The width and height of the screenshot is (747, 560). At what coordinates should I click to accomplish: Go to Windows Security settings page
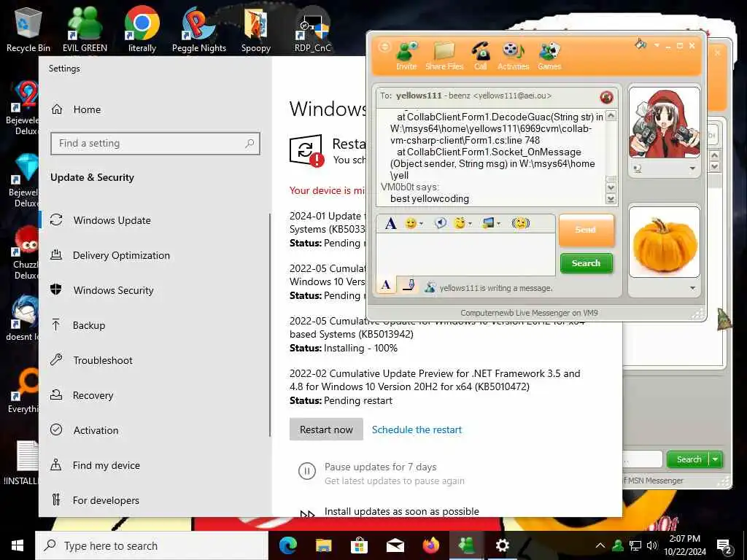pyautogui.click(x=155, y=290)
